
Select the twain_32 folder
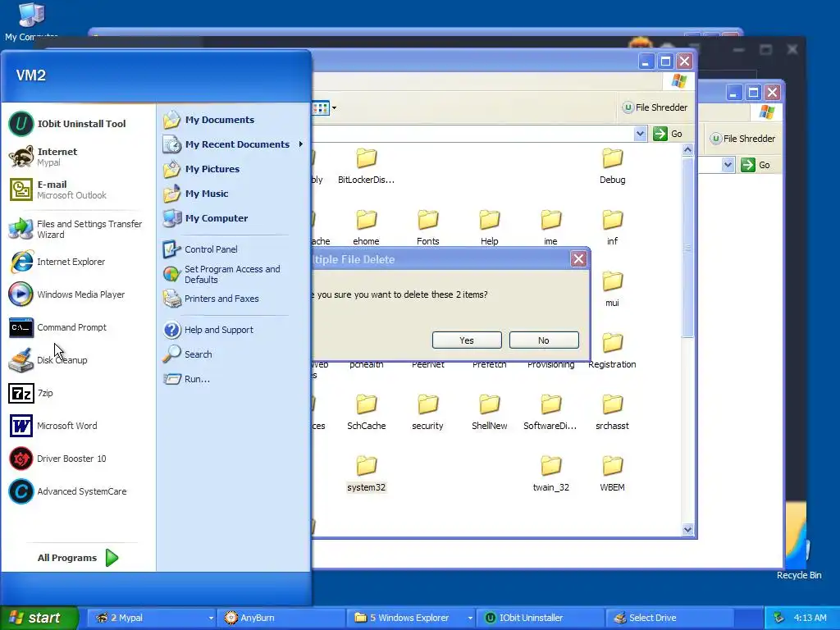coord(550,474)
